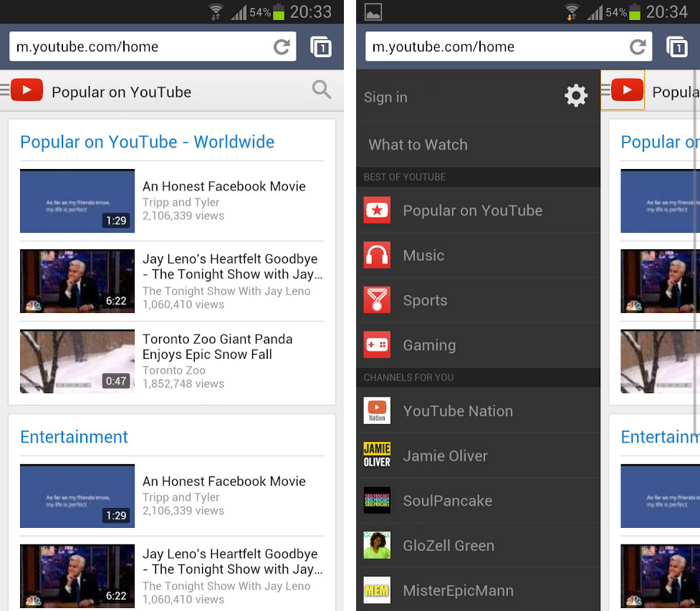
Task: Click Toronto Zoo channel name
Action: coord(173,370)
